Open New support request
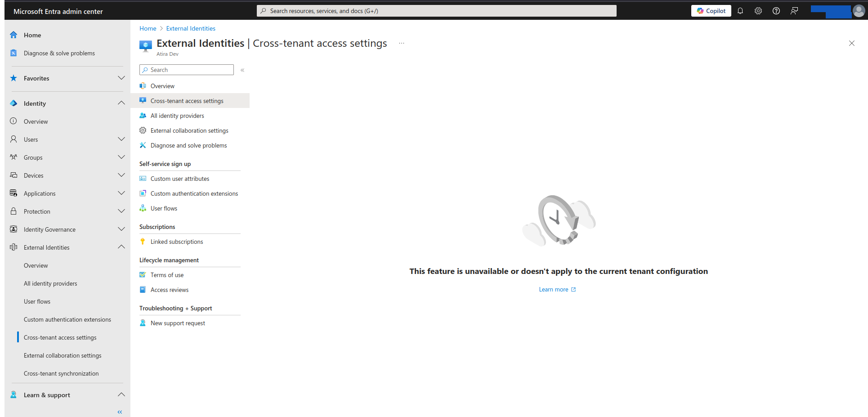 (178, 323)
